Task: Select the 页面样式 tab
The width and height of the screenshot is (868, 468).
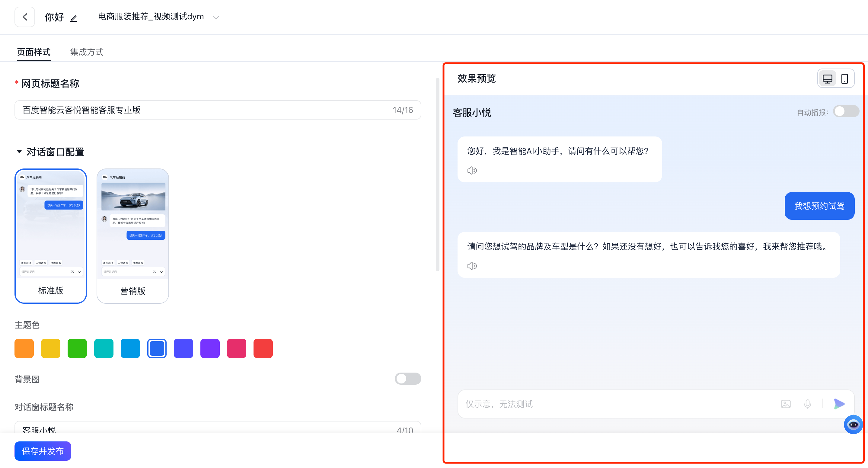Action: coord(34,52)
